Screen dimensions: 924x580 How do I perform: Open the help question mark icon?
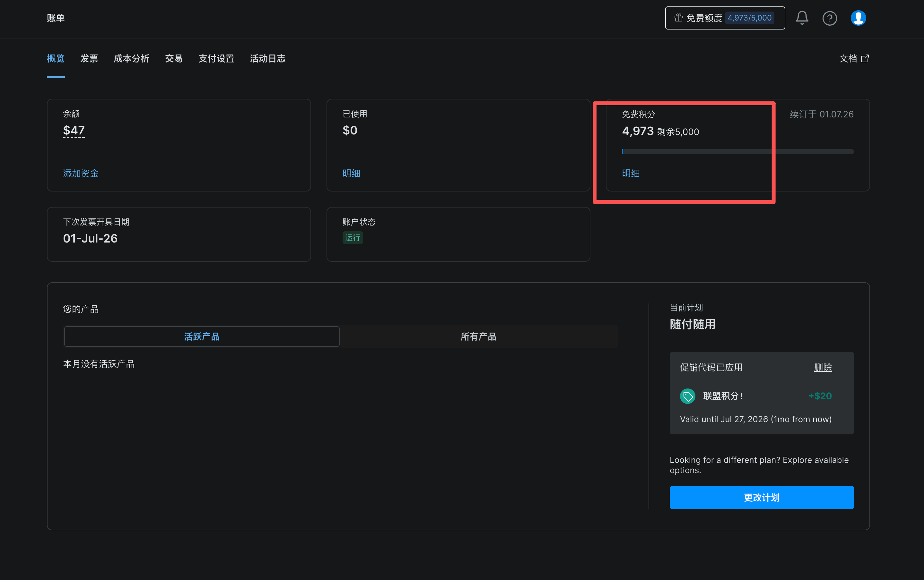point(830,18)
